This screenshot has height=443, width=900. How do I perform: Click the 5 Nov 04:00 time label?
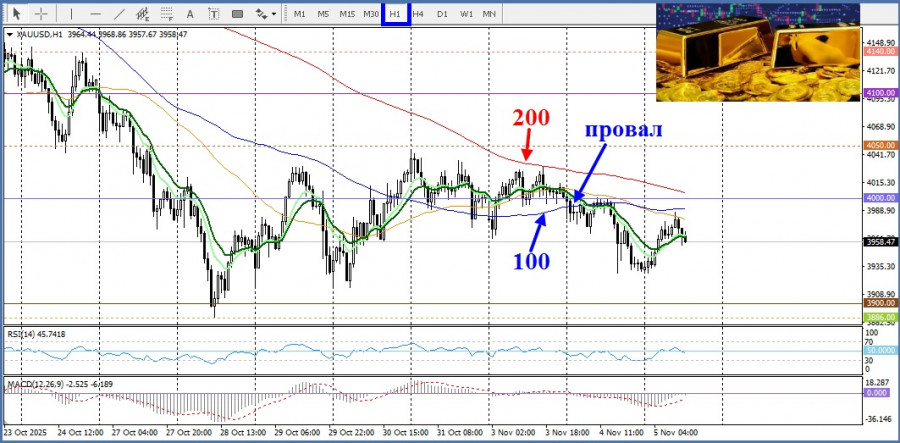(677, 432)
